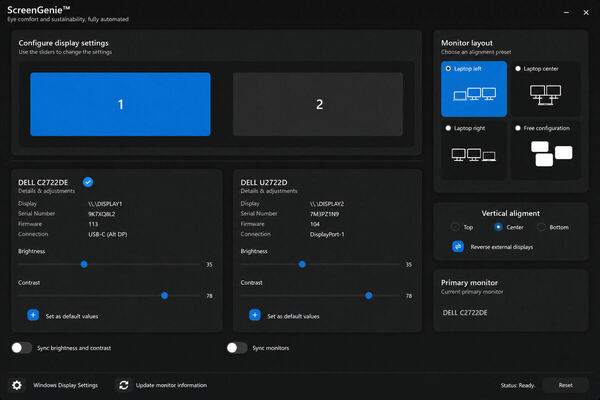Screen dimensions: 600x400
Task: Choose Laptop center layout radio
Action: pyautogui.click(x=518, y=69)
